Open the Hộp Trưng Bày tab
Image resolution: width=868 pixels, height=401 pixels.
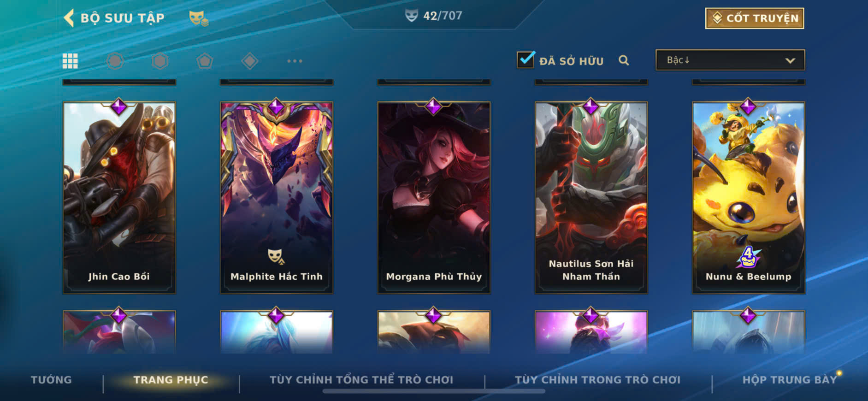coord(789,380)
